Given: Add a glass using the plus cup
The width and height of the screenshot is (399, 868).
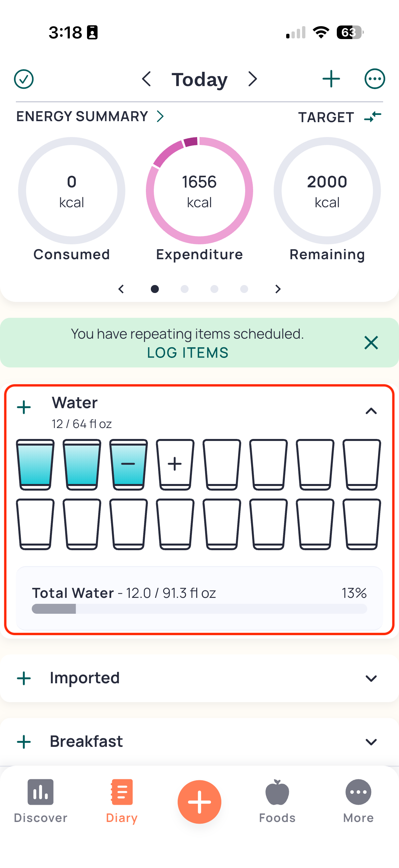Looking at the screenshot, I should [x=175, y=464].
